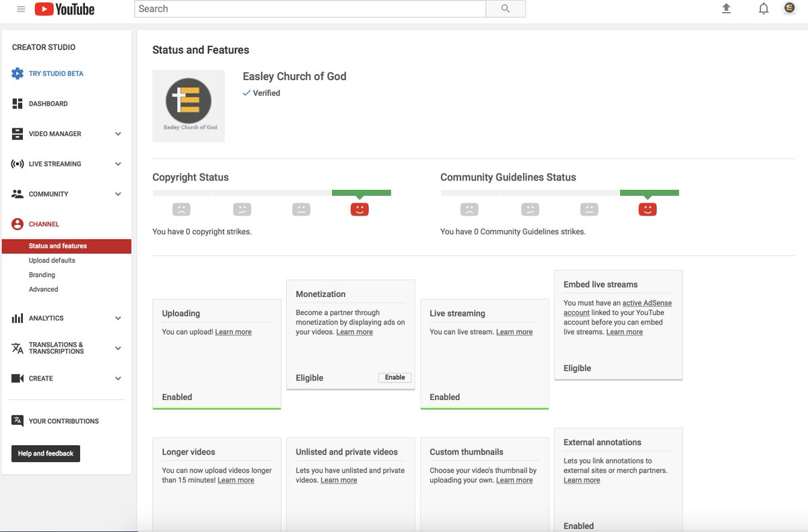The height and width of the screenshot is (532, 808).
Task: Click the green Community Guidelines bar segment
Action: (x=650, y=193)
